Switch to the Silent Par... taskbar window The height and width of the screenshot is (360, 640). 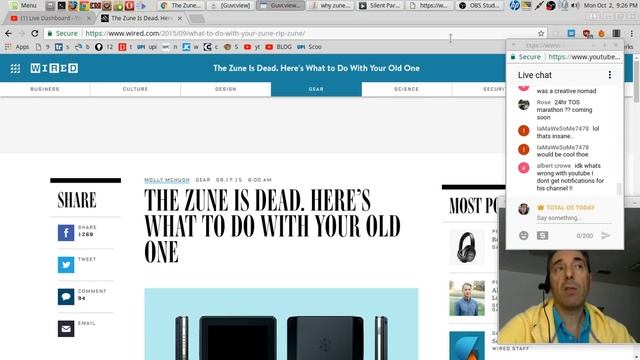point(380,5)
